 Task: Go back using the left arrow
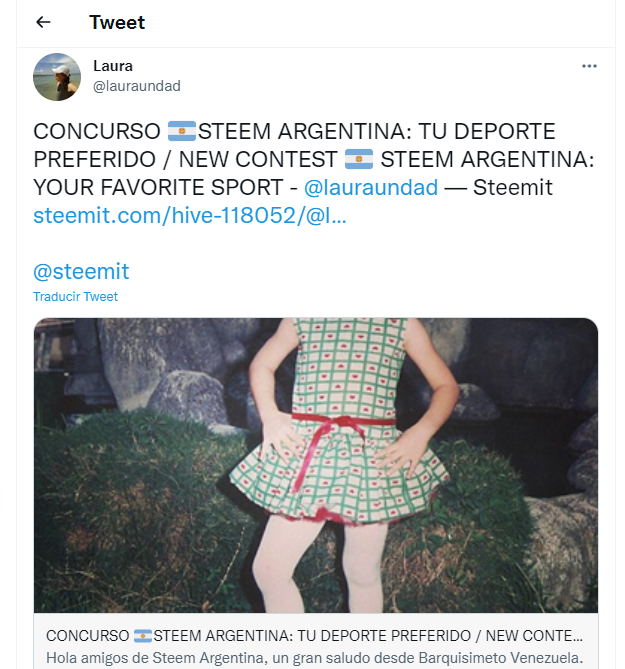coord(43,22)
